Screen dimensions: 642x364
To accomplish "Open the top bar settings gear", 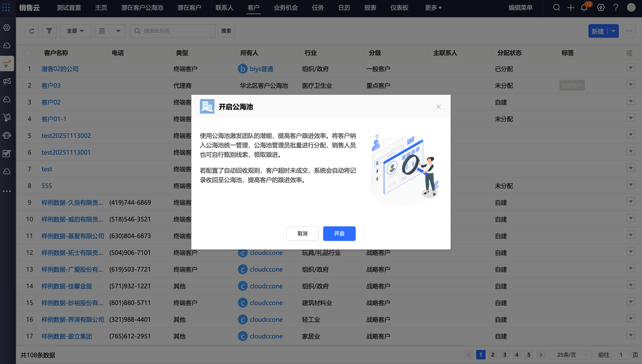I will point(601,8).
